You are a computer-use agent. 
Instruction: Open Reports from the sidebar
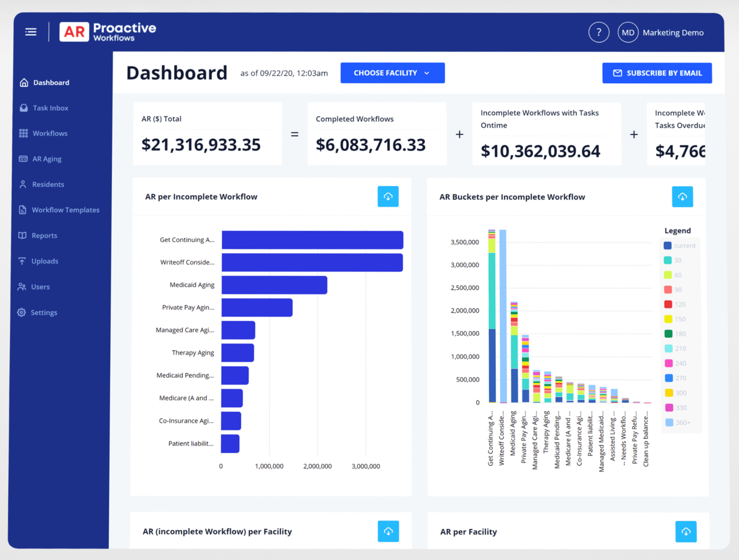(x=45, y=236)
